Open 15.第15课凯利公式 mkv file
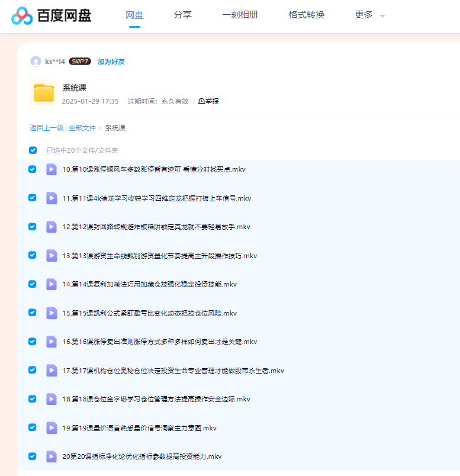 [x=150, y=313]
